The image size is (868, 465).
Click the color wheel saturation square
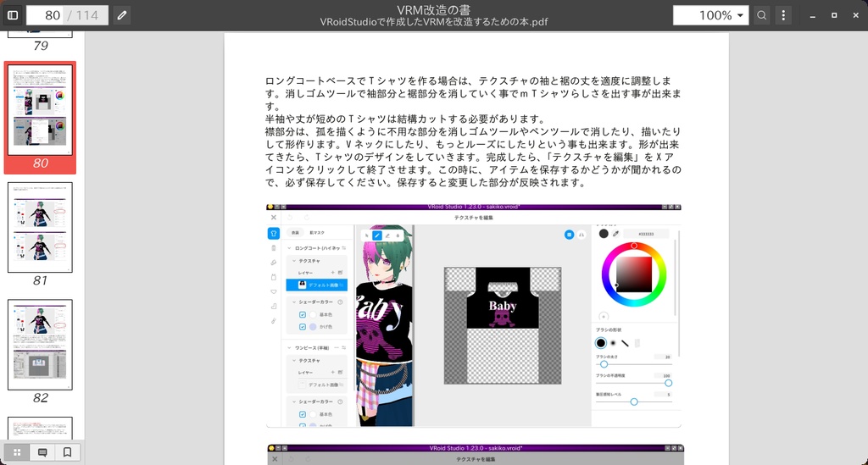(634, 274)
